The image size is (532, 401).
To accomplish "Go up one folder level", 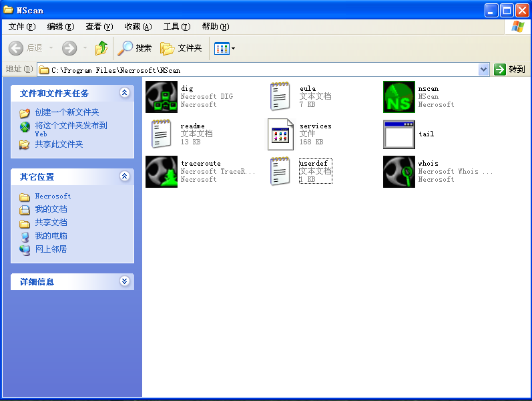I will click(101, 48).
